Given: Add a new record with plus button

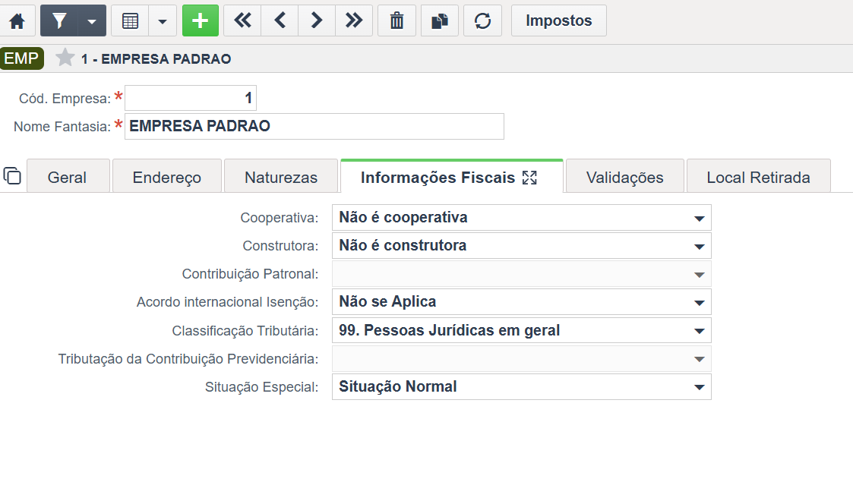Looking at the screenshot, I should (x=201, y=20).
